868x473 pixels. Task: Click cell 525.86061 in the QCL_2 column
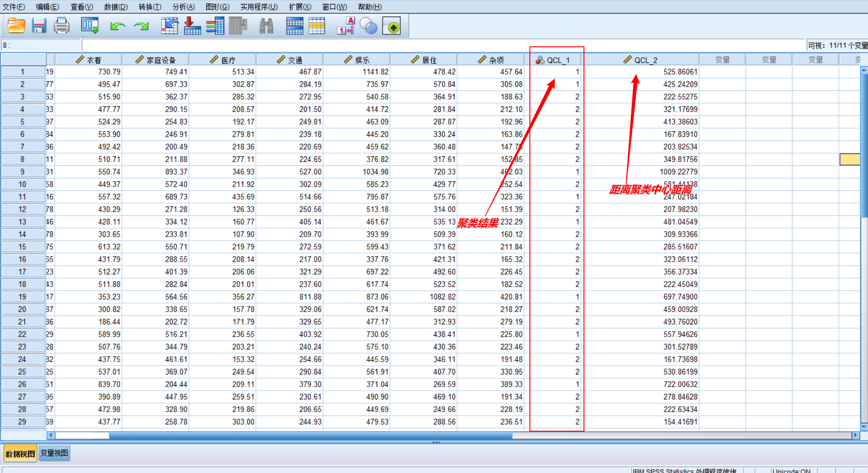point(641,72)
